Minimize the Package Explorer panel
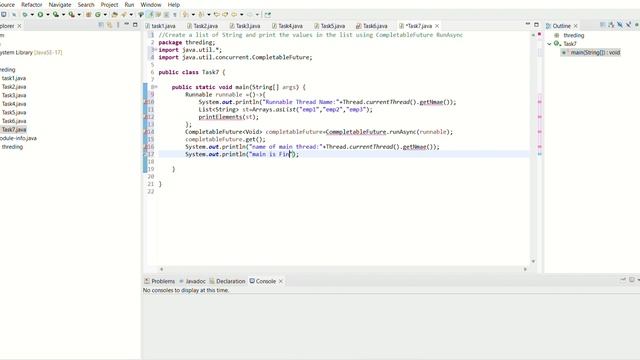This screenshot has width=640, height=360. (127, 24)
